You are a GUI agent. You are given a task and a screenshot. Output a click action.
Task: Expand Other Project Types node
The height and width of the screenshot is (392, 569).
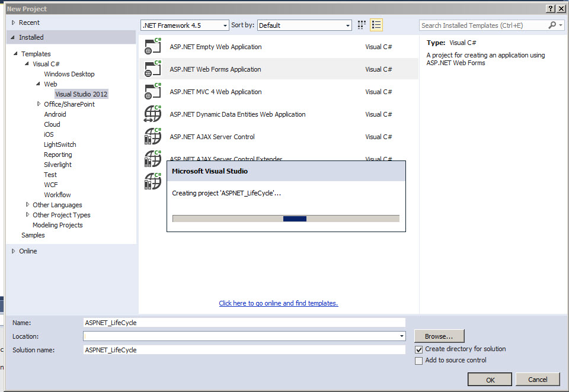coord(28,215)
